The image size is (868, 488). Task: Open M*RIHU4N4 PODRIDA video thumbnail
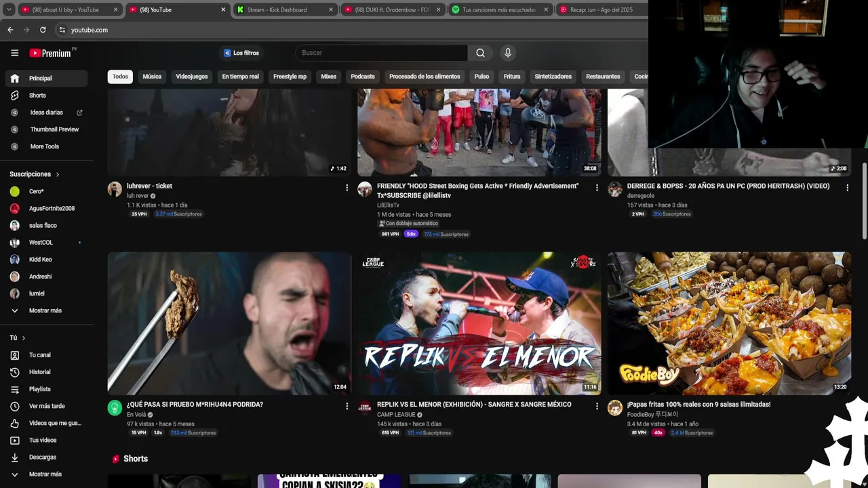[x=229, y=323]
